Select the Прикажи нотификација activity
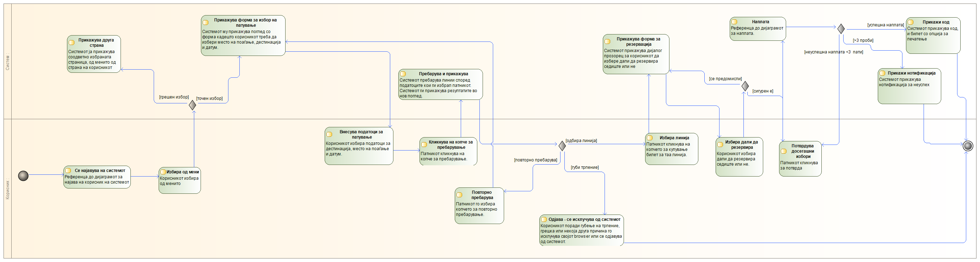980x262 pixels. coord(909,86)
